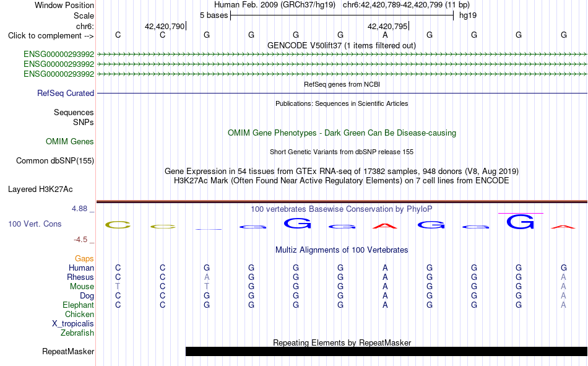The height and width of the screenshot is (366, 588).
Task: Select the orange Gaps row label
Action: click(84, 258)
